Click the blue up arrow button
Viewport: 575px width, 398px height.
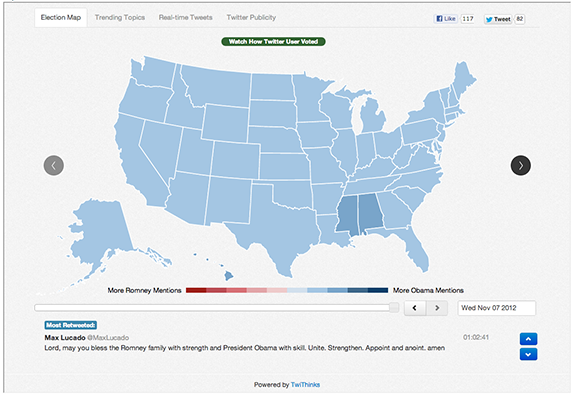[x=528, y=339]
